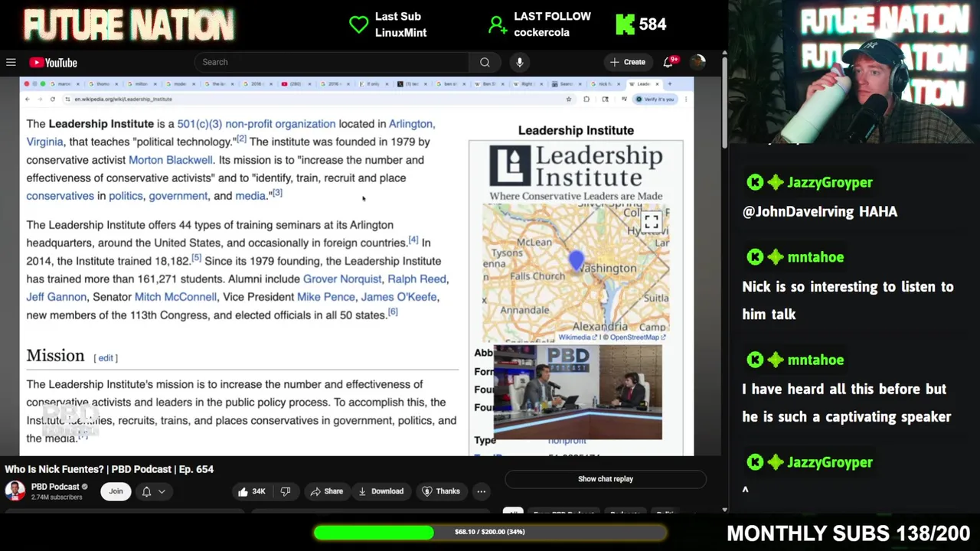Open the Morton Blackwell Wikipedia link
Image resolution: width=980 pixels, height=551 pixels.
tap(171, 160)
